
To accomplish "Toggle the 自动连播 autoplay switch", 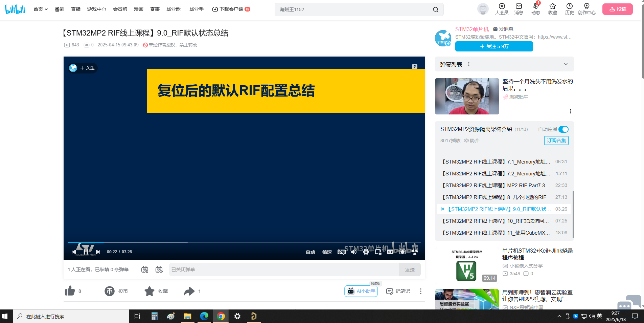I will click(x=563, y=129).
